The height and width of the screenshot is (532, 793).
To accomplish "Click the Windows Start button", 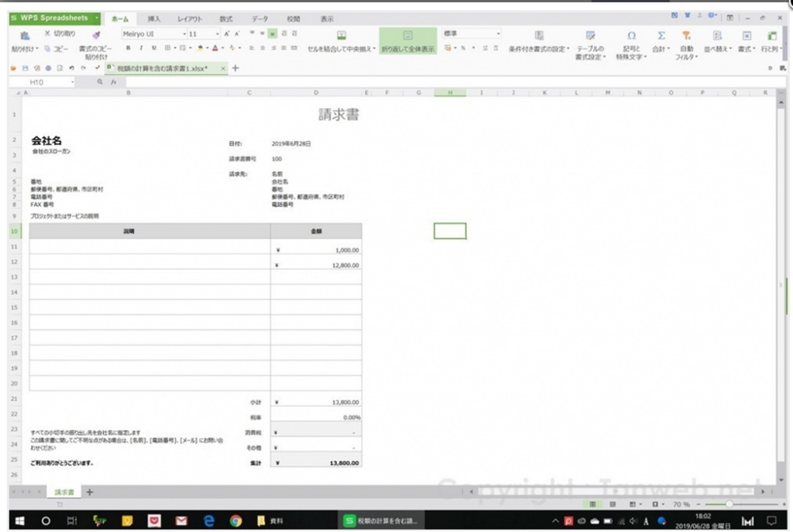I will point(19,521).
